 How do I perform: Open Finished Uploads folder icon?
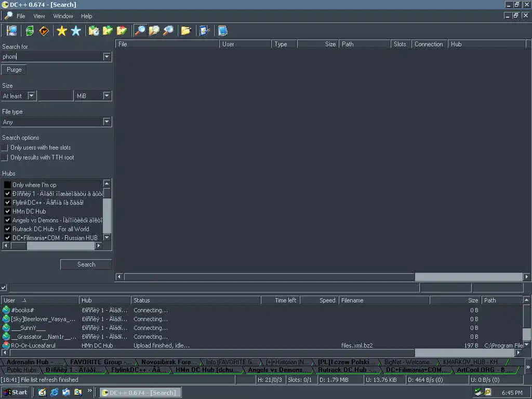pyautogui.click(x=122, y=31)
